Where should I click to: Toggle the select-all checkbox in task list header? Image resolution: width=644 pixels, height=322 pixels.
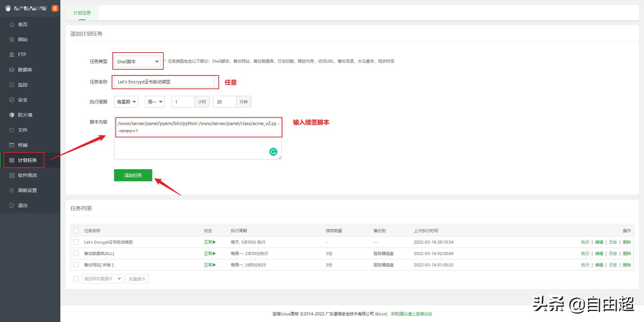click(x=76, y=231)
